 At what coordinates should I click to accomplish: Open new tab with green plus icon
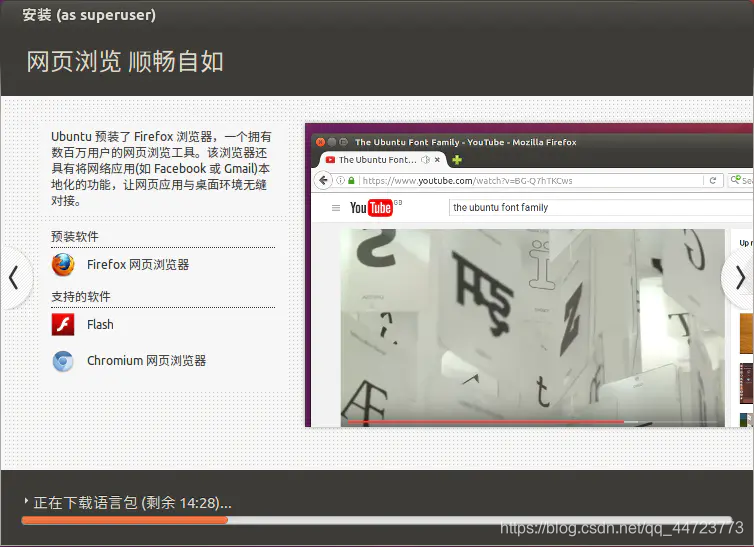457,160
